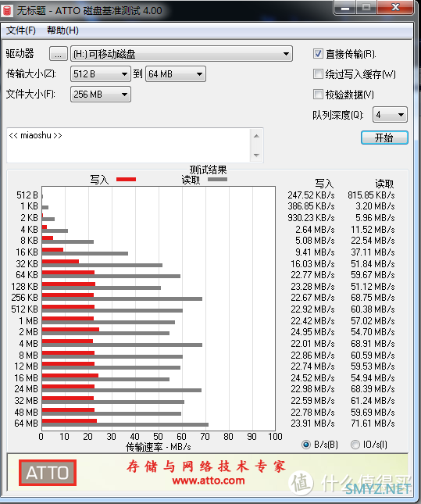This screenshot has height=504, width=421.
Task: Click the description box scroll down arrow
Action: (256, 155)
